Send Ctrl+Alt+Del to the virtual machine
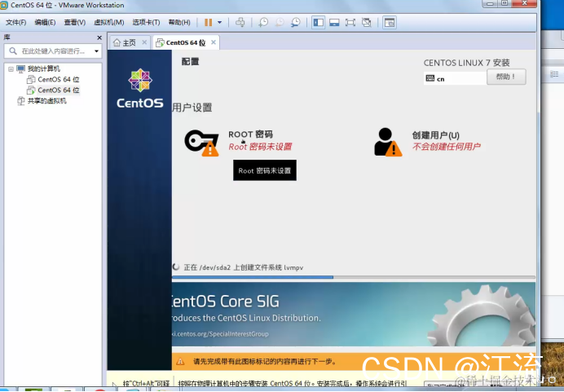 coord(240,22)
